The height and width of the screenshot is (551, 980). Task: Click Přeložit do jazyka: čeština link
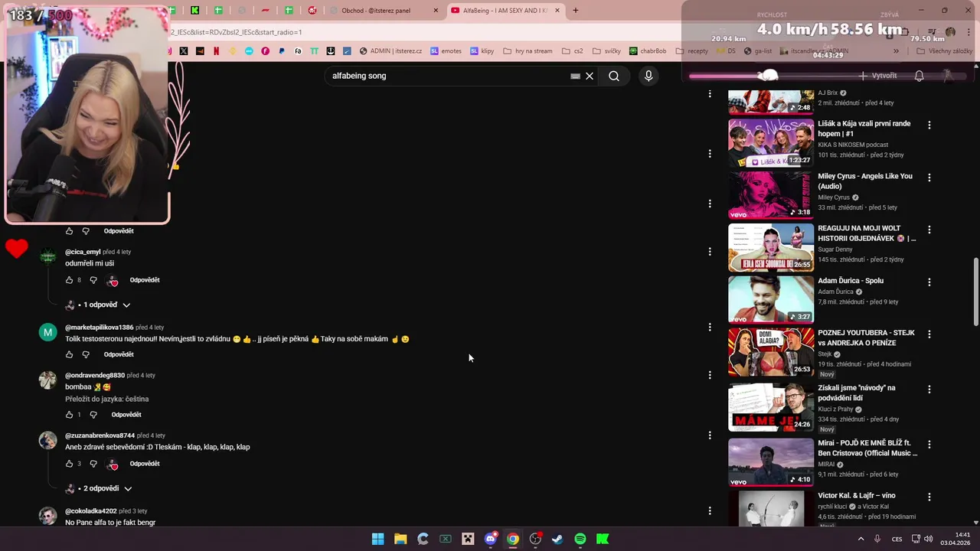tap(107, 399)
